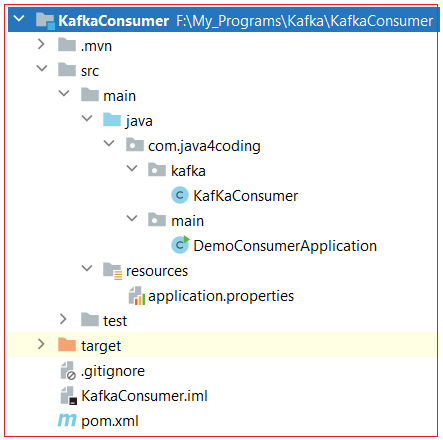Collapse the resources folder
This screenshot has height=440, width=443.
pos(87,268)
